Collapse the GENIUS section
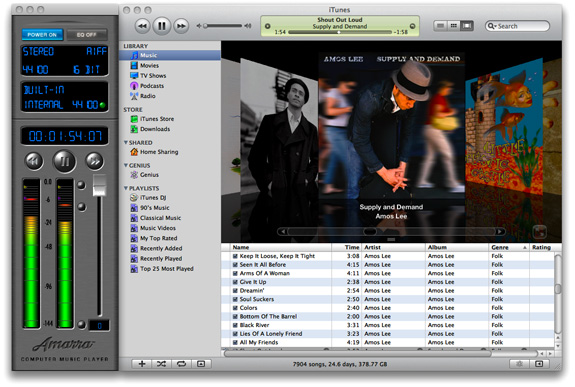This screenshot has width=575, height=387. (126, 165)
